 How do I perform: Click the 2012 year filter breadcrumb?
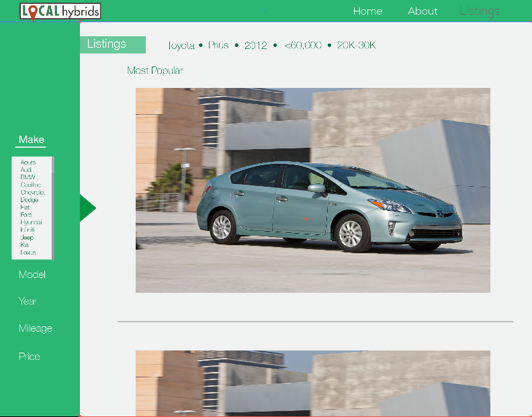click(x=255, y=45)
